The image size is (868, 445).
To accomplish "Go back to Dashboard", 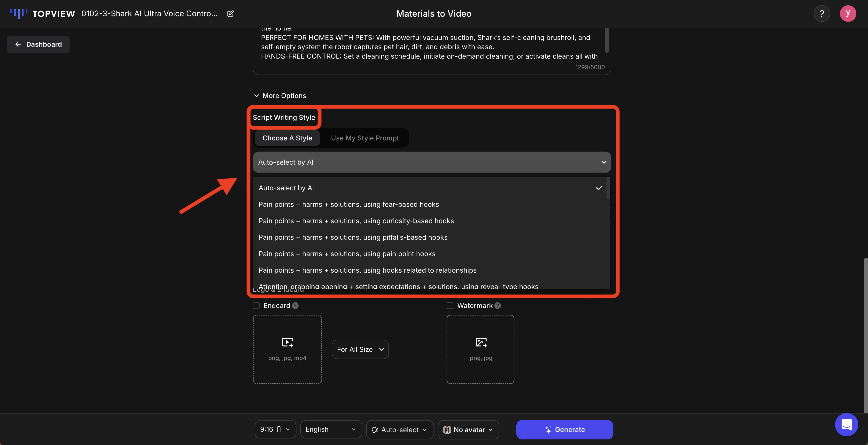I will 38,45.
